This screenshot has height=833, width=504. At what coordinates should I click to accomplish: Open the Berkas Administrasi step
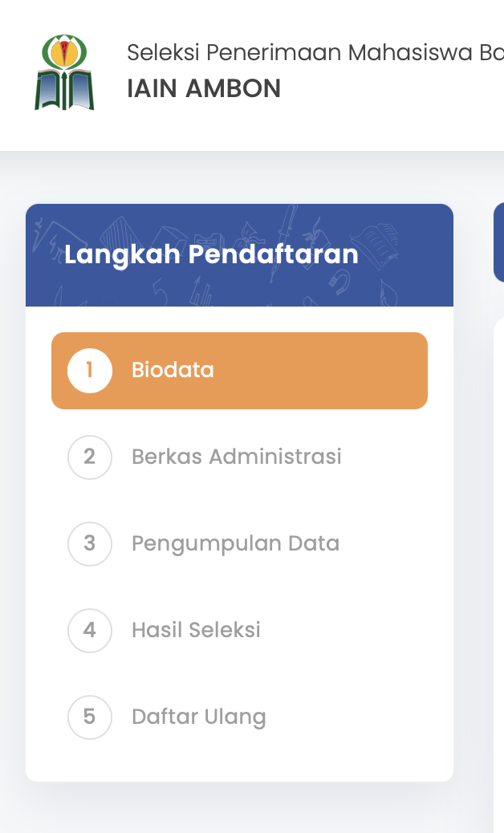[236, 457]
